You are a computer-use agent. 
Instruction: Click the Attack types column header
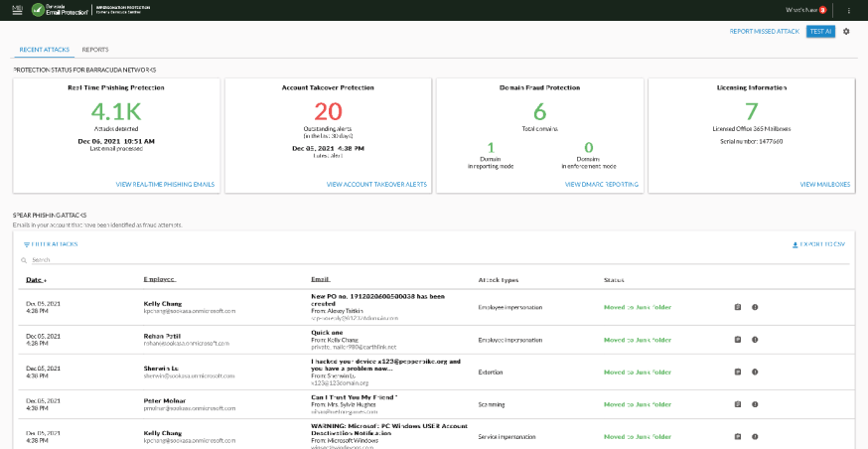coord(499,280)
